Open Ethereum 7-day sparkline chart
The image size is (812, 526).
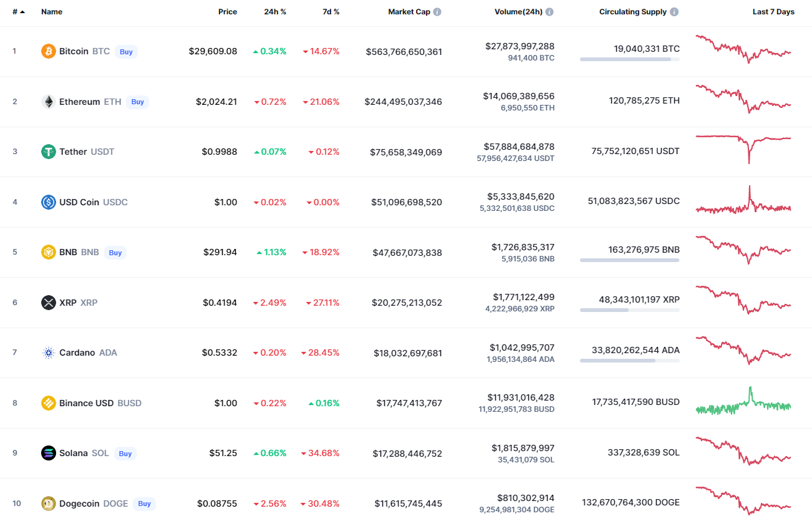pyautogui.click(x=743, y=99)
